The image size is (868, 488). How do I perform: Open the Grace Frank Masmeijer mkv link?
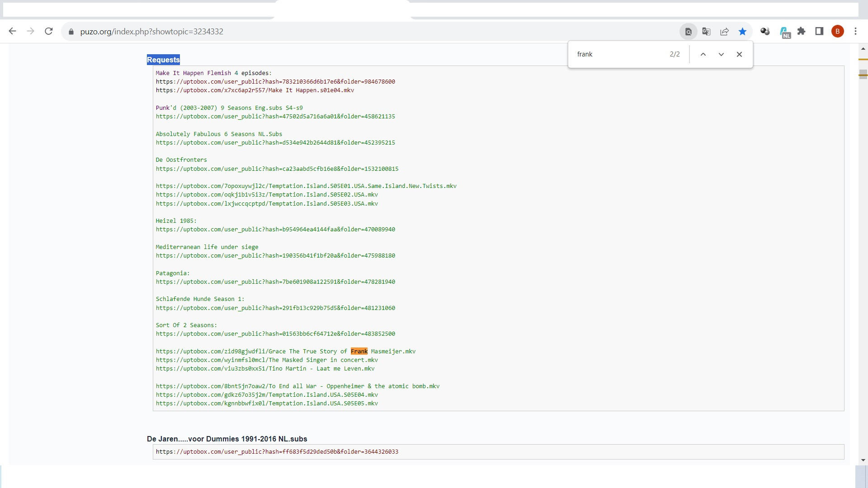coord(285,352)
